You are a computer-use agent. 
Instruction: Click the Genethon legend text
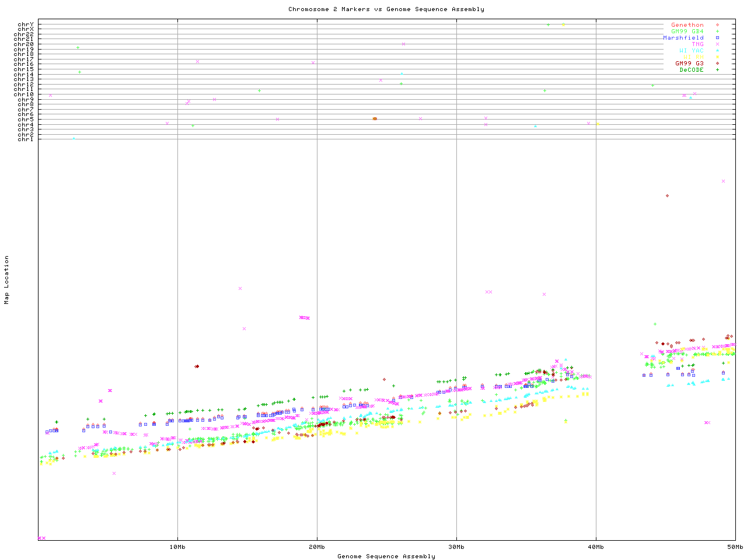click(x=687, y=25)
